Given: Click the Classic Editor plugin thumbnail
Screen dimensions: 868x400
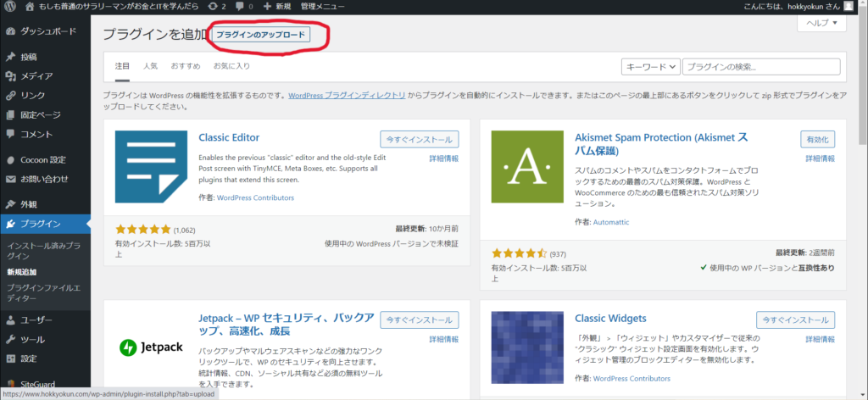Looking at the screenshot, I should pyautogui.click(x=151, y=167).
